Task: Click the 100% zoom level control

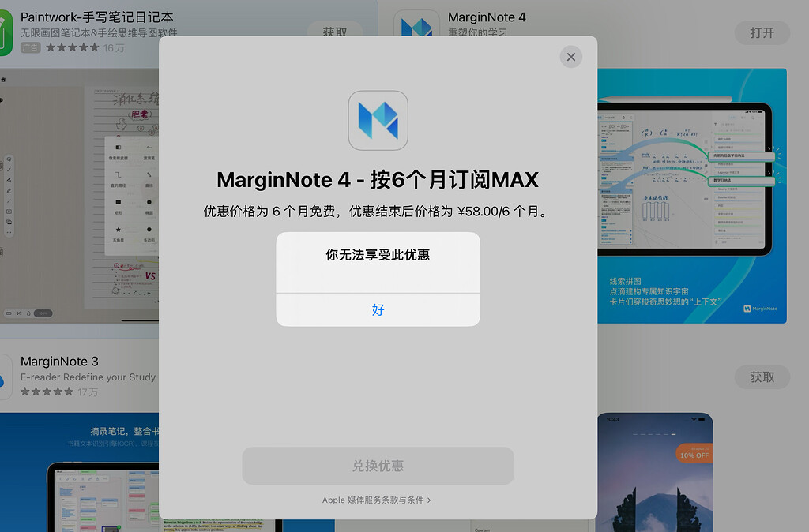Action: pyautogui.click(x=43, y=313)
